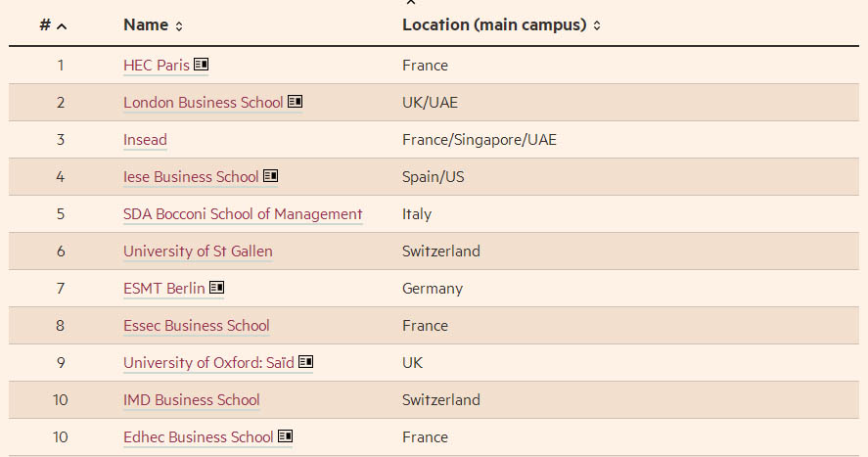Click the London Business School name link

pos(204,103)
